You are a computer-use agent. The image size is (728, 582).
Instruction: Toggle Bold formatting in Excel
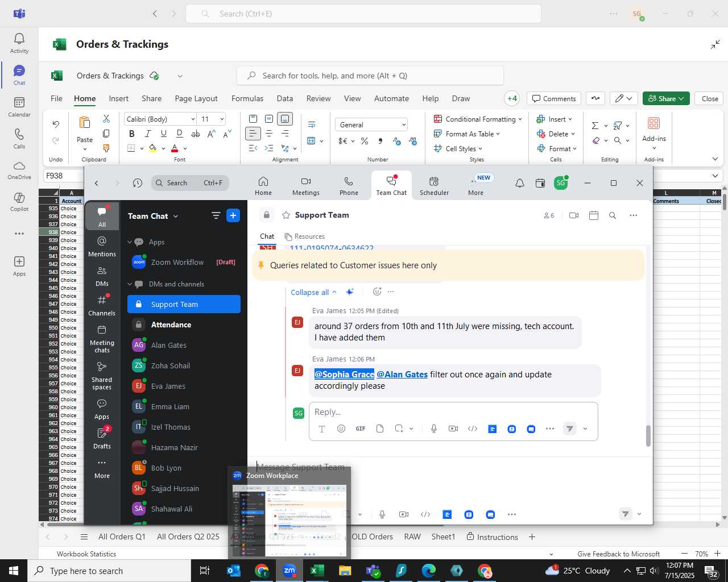coord(132,134)
